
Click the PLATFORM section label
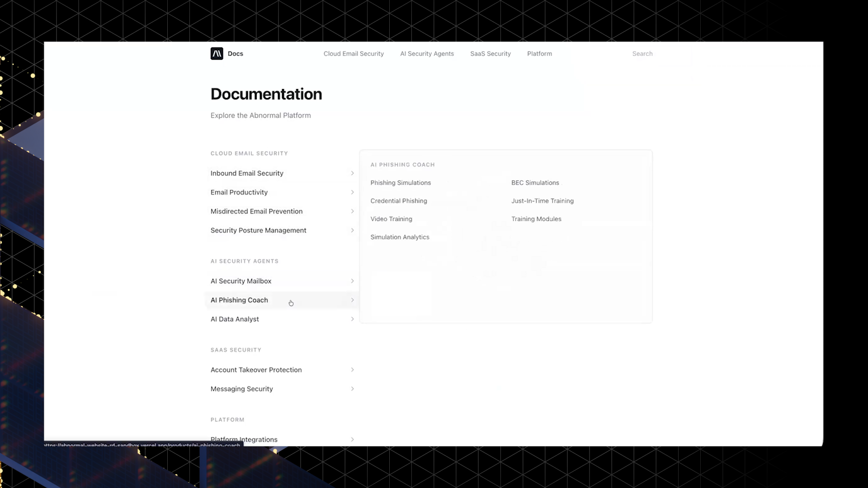pyautogui.click(x=227, y=420)
